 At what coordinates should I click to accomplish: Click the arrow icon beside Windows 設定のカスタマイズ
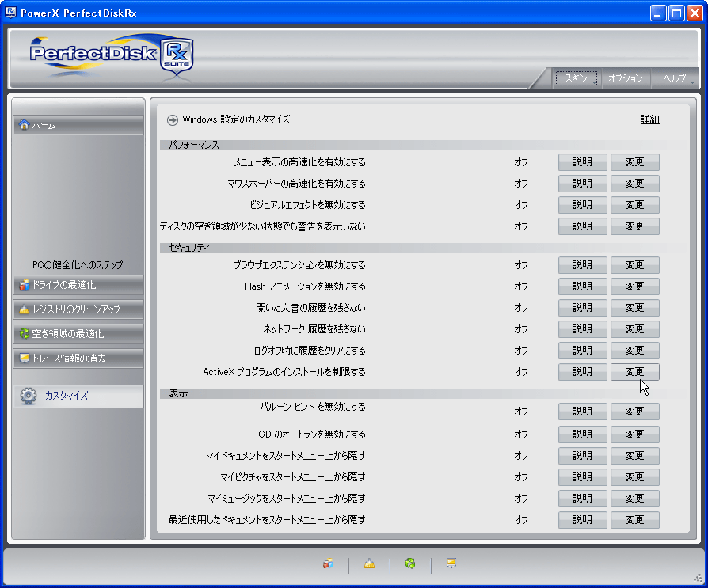click(173, 120)
